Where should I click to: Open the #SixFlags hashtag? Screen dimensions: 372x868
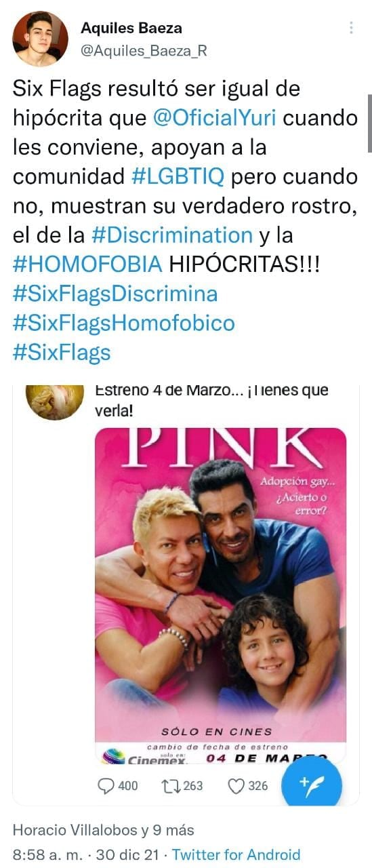tap(62, 352)
